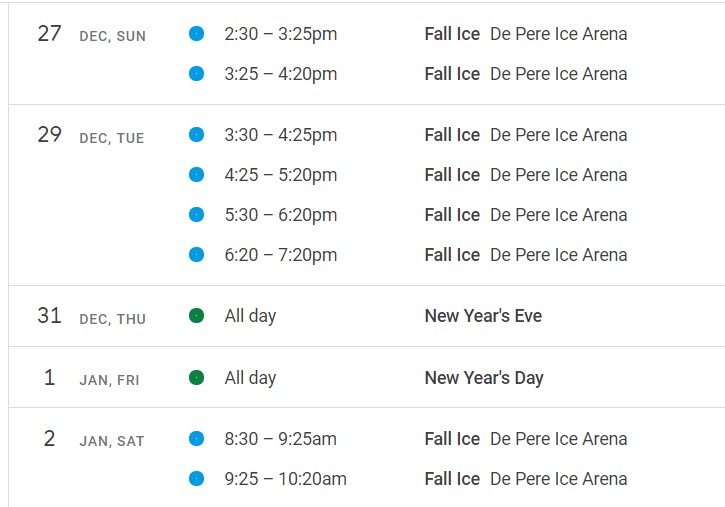Click green dot next to New Year's Day
Screen dimensions: 725x507
(197, 378)
